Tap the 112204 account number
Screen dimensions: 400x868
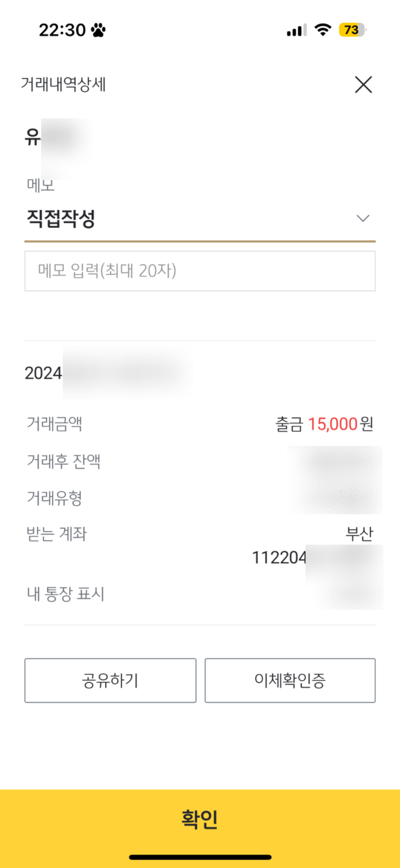(279, 558)
